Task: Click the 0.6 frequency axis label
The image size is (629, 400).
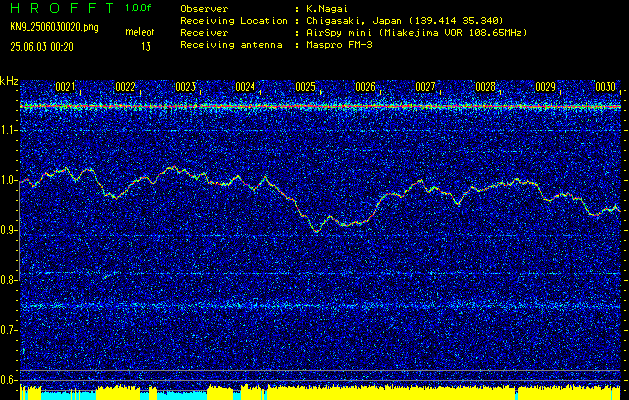Action: [x=9, y=380]
